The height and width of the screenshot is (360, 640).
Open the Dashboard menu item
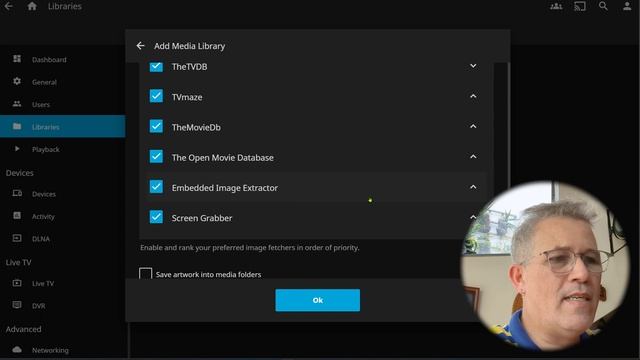point(62,59)
